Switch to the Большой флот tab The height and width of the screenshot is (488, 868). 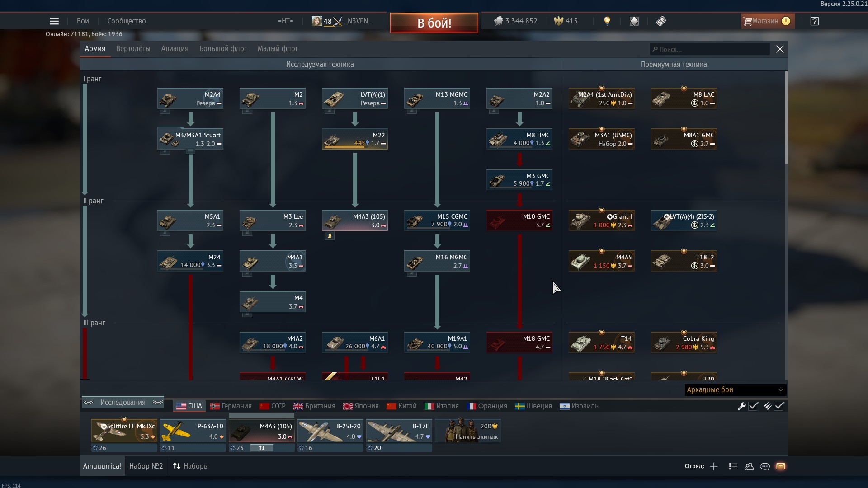point(223,49)
